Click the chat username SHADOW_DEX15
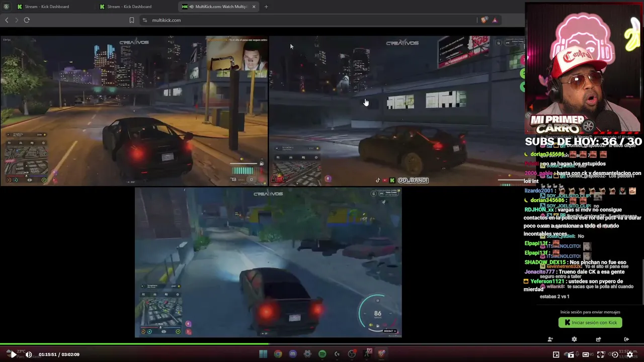This screenshot has height=362, width=644. tap(545, 262)
